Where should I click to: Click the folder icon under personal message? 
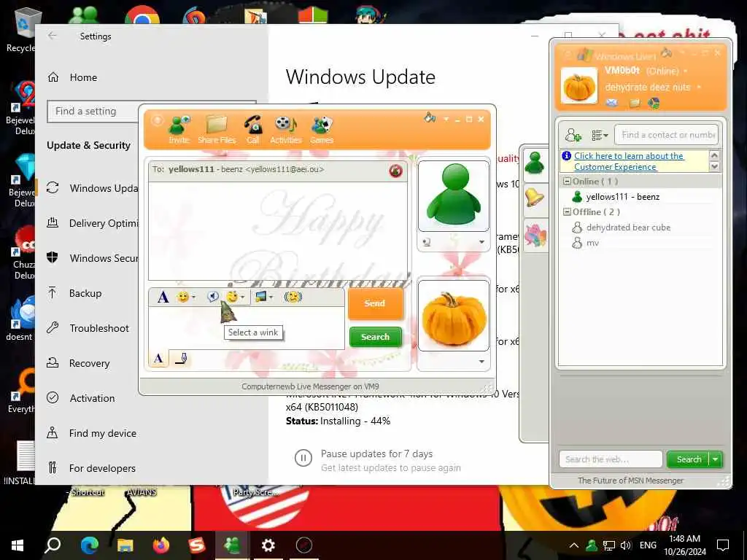tap(634, 102)
